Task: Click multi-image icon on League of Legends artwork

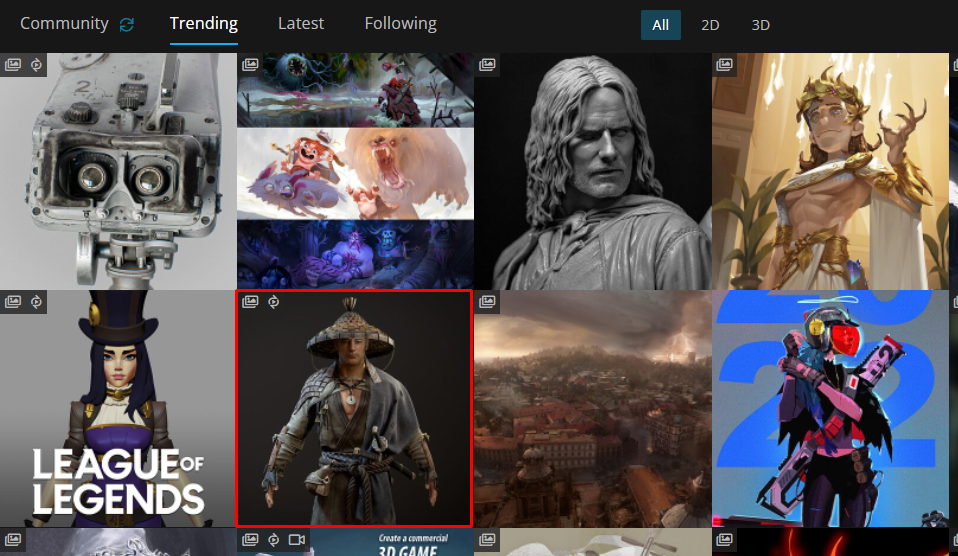Action: (13, 301)
